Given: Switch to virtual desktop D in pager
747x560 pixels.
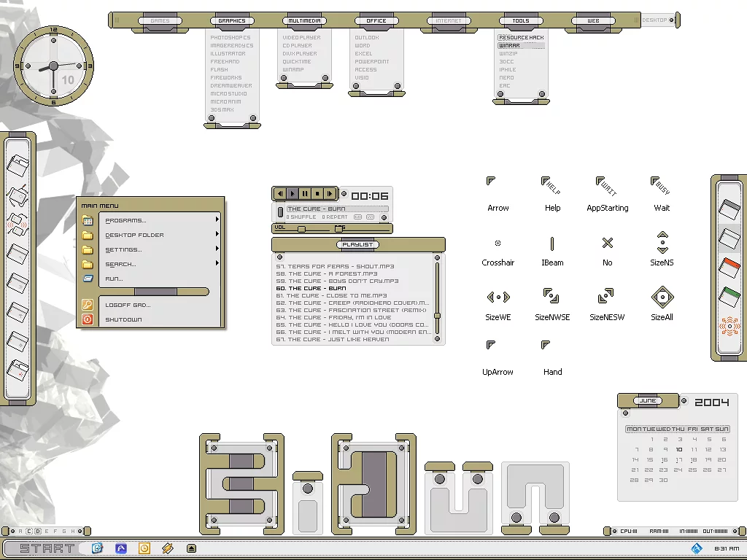Looking at the screenshot, I should tap(38, 532).
